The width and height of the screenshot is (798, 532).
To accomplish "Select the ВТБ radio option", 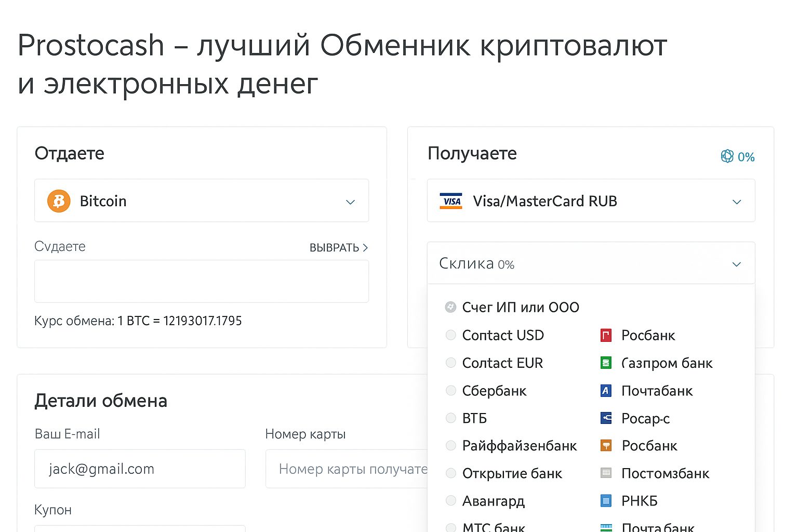I will [x=450, y=418].
